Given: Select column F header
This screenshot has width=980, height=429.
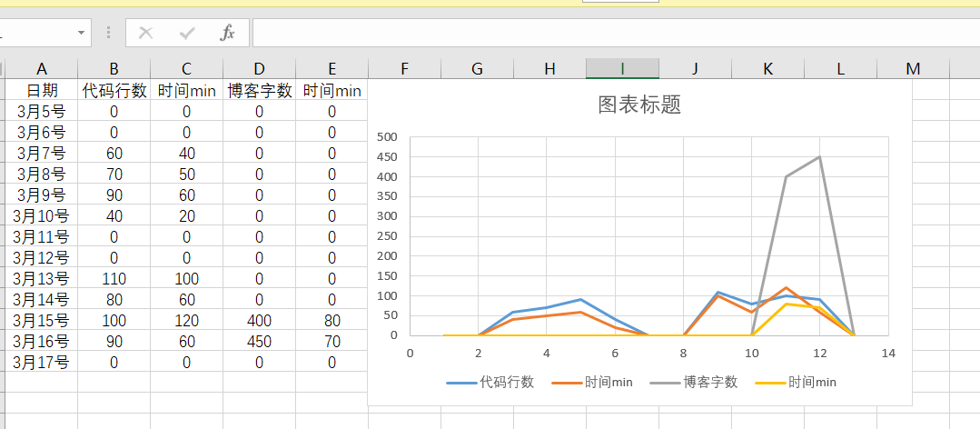Looking at the screenshot, I should [404, 69].
